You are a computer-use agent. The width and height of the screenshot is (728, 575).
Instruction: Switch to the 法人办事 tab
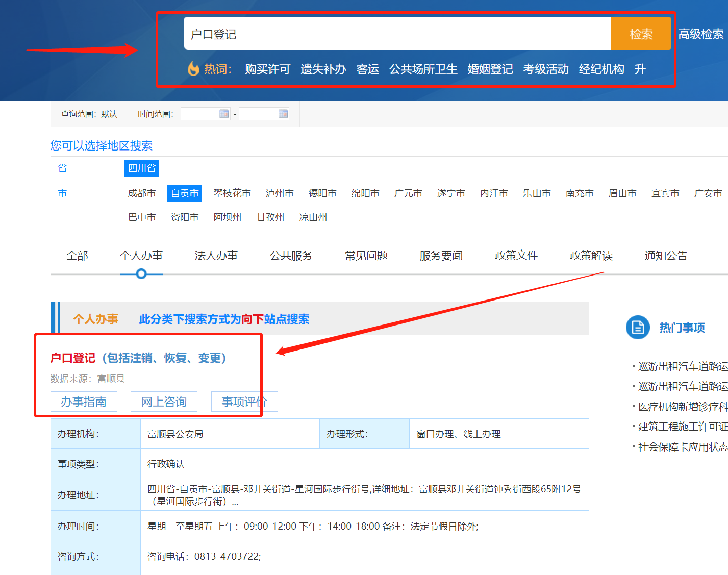click(216, 256)
